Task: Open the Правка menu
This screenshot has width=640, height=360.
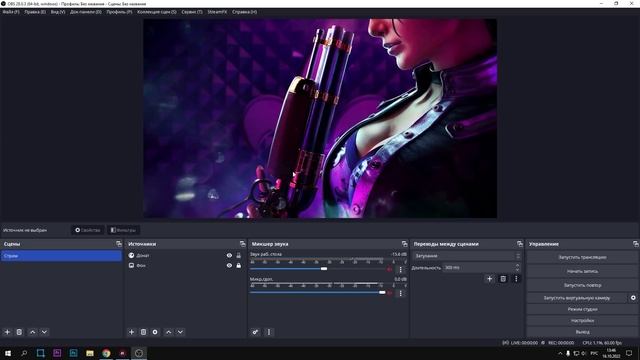Action: coord(35,12)
